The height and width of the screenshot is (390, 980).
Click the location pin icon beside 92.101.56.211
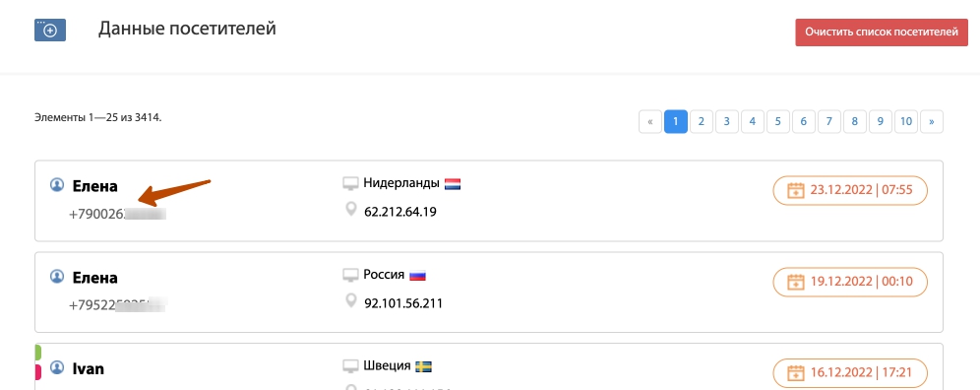(x=351, y=300)
